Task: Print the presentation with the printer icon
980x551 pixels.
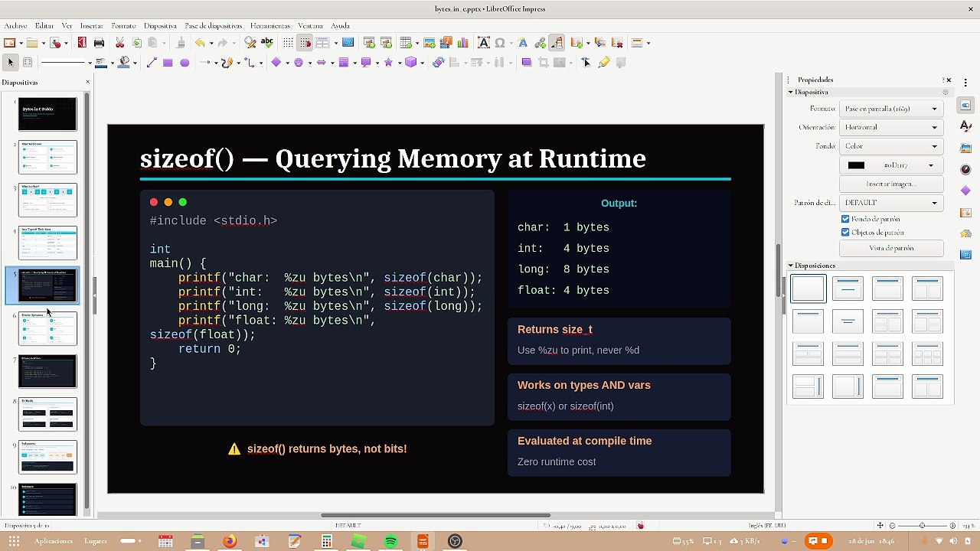Action: pyautogui.click(x=99, y=43)
